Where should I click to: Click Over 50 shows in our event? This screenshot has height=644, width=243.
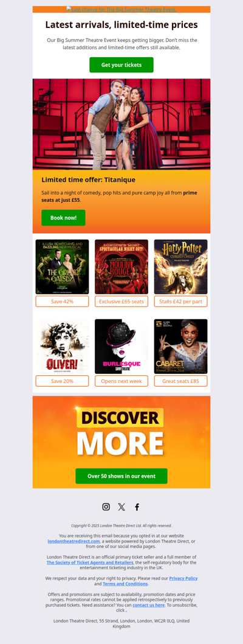122,476
